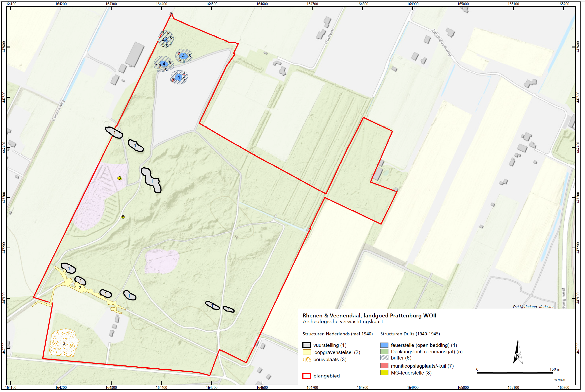Click the bouwplaats dotted legend symbol
The width and height of the screenshot is (585, 392).
(306, 360)
